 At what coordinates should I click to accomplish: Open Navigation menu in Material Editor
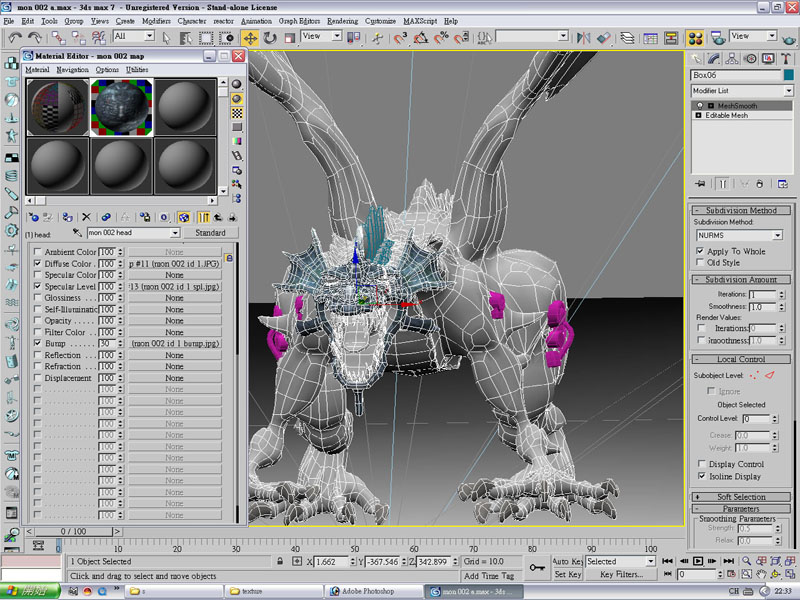[x=72, y=69]
